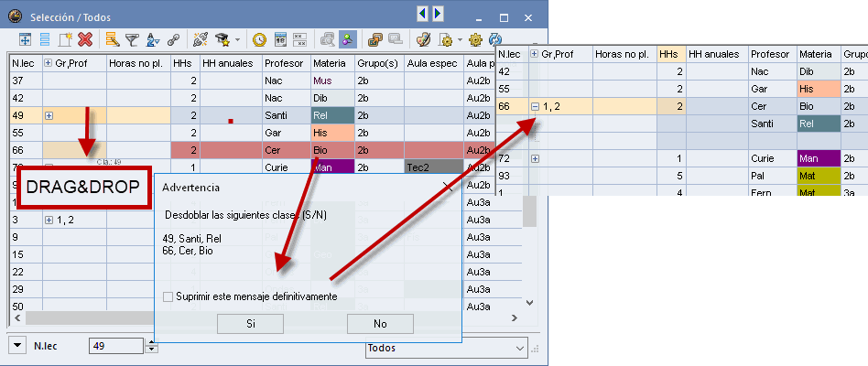
Task: Click the horizontal scrollbar left arrow
Action: pyautogui.click(x=17, y=318)
